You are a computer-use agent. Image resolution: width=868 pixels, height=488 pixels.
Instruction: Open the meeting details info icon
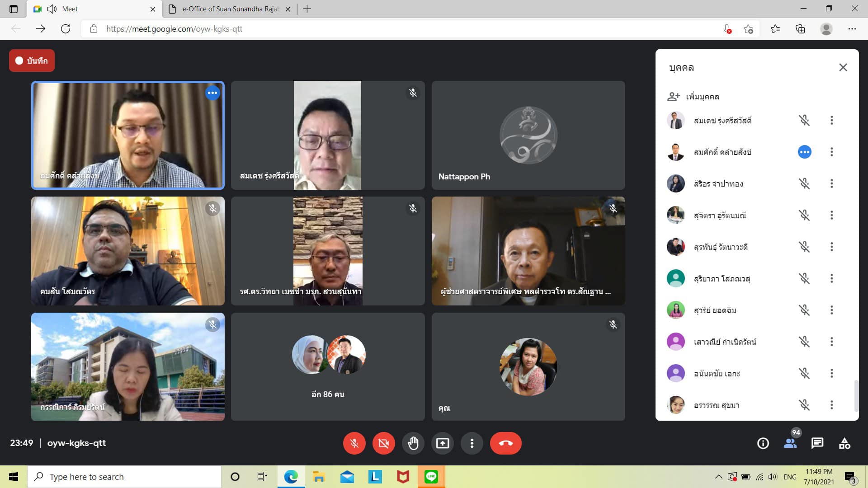(x=763, y=443)
